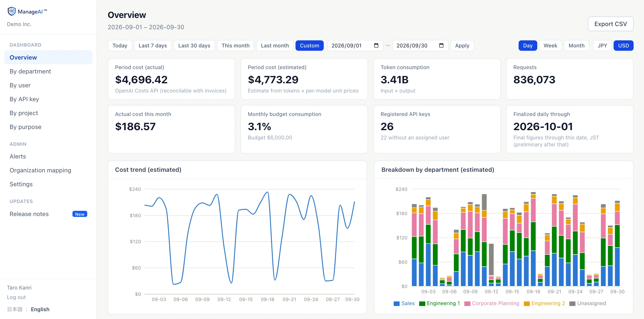Click the Period cost (actual) value $4,696.42
Image resolution: width=644 pixels, height=319 pixels.
point(141,80)
